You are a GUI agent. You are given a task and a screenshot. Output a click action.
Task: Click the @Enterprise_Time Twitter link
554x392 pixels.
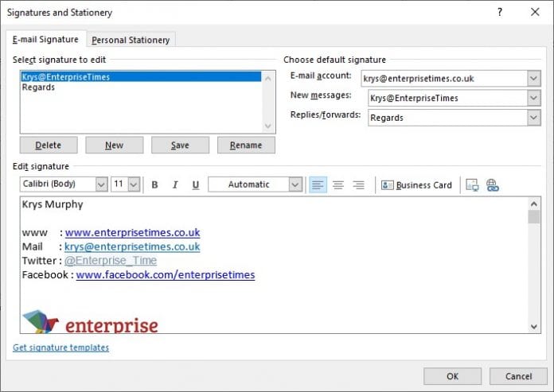tap(111, 260)
